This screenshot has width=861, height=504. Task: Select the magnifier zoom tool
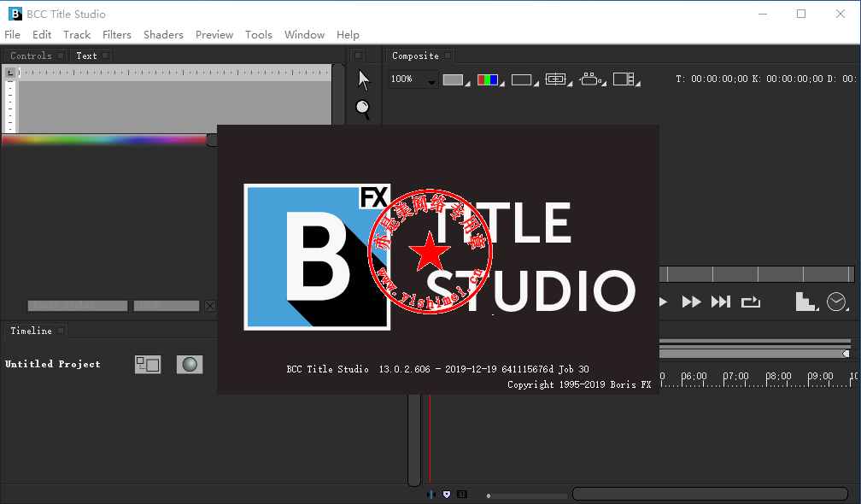click(362, 108)
